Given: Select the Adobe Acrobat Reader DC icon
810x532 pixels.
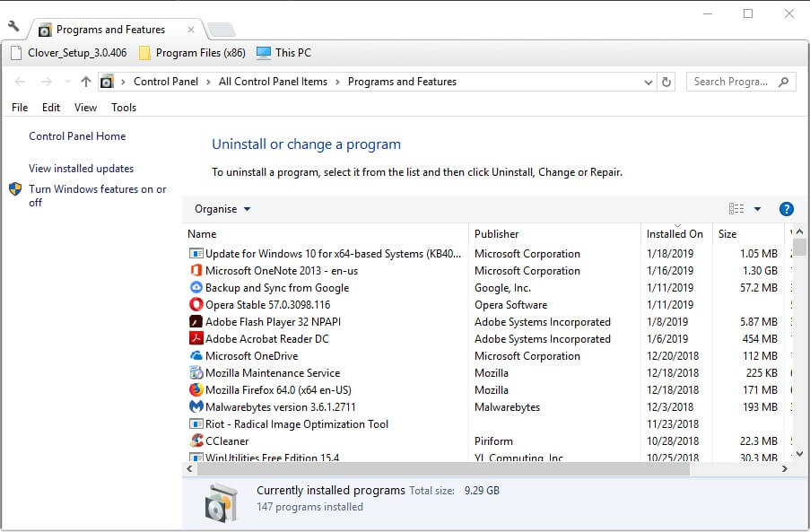Looking at the screenshot, I should pos(196,339).
